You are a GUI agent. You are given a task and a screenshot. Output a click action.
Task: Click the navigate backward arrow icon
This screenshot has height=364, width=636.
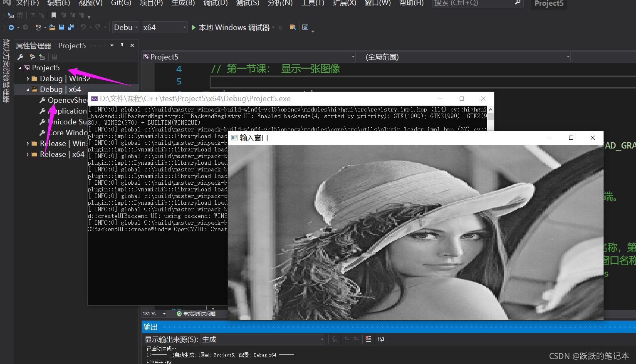[x=11, y=27]
